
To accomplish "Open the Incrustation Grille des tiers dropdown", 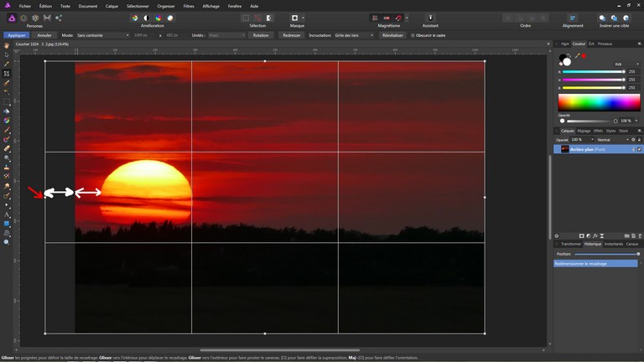I will click(x=354, y=35).
